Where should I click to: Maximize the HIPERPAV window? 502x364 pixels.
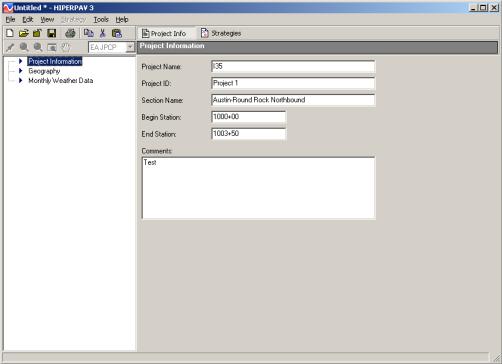[x=483, y=8]
